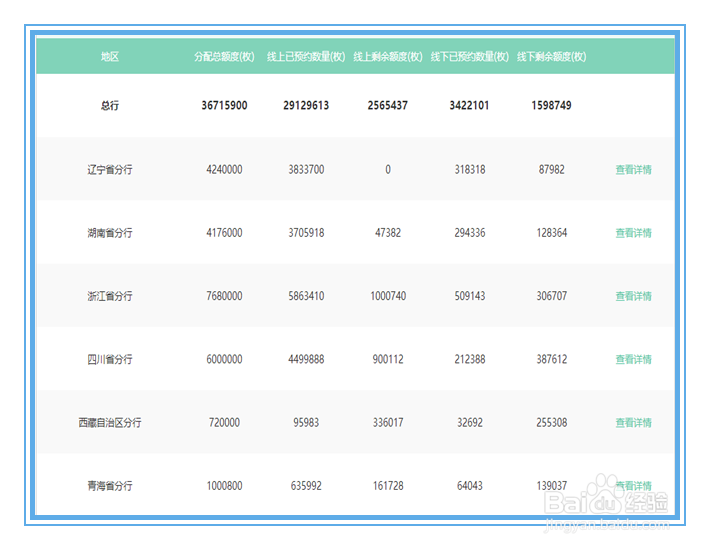Select value 212388 in 四川 row
Image resolution: width=710 pixels, height=550 pixels.
point(470,359)
